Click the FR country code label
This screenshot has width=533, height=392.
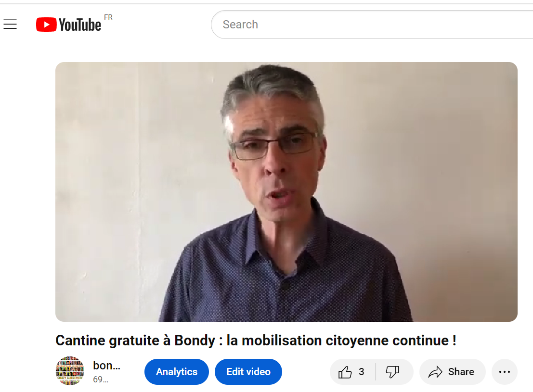(108, 17)
